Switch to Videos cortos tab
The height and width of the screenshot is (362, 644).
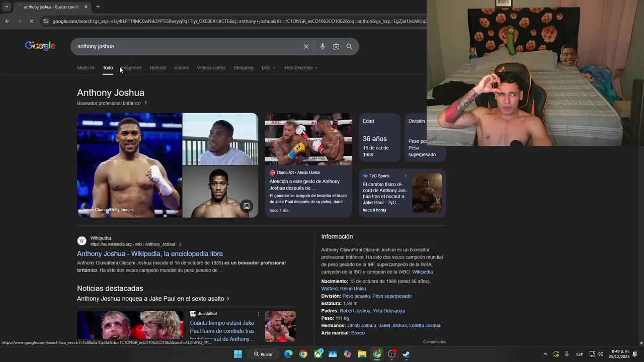coord(211,68)
